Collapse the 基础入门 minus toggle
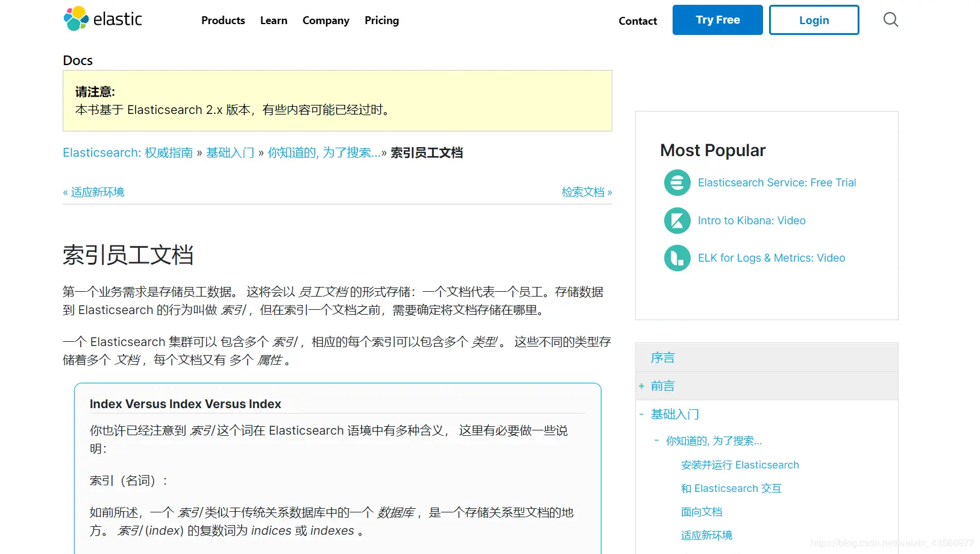The image size is (980, 554). [641, 414]
